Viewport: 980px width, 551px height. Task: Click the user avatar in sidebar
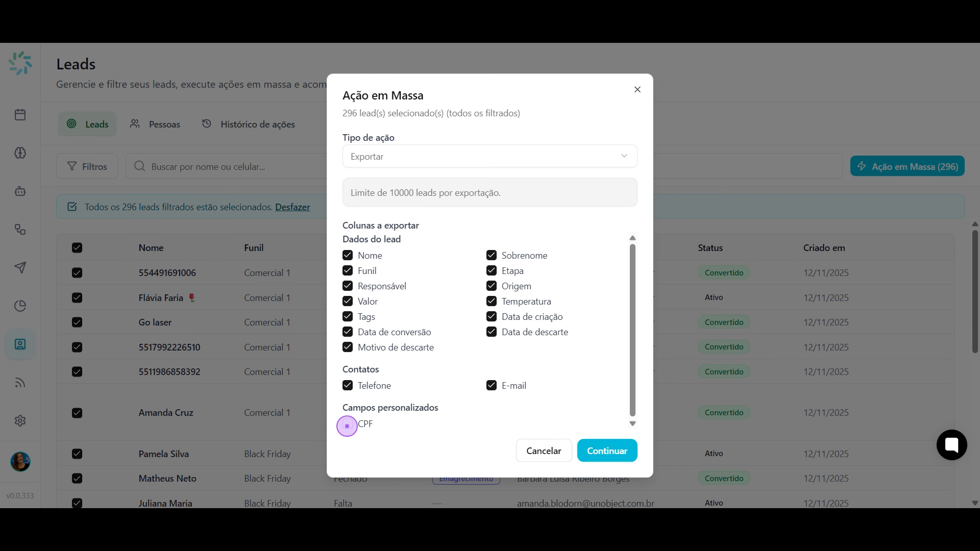[x=20, y=462]
